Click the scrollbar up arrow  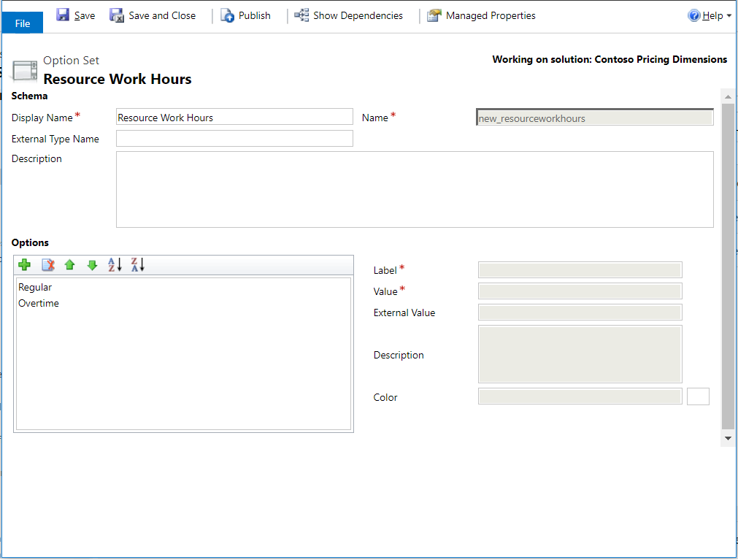click(728, 96)
